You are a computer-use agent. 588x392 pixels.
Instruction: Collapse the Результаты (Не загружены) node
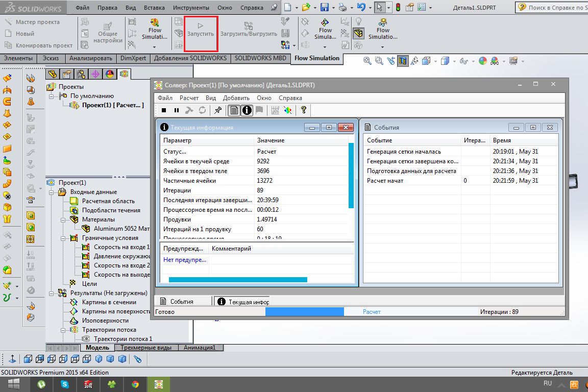coord(52,293)
